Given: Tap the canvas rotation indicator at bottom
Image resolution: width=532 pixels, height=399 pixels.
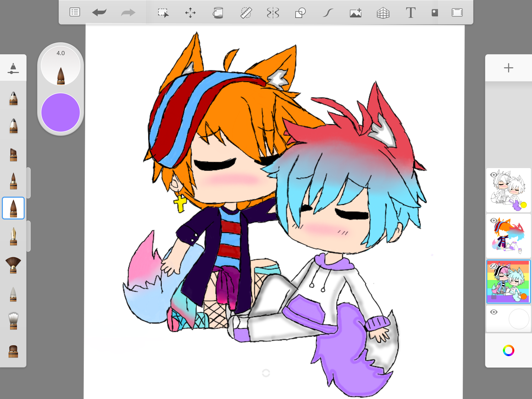Looking at the screenshot, I should (x=266, y=373).
